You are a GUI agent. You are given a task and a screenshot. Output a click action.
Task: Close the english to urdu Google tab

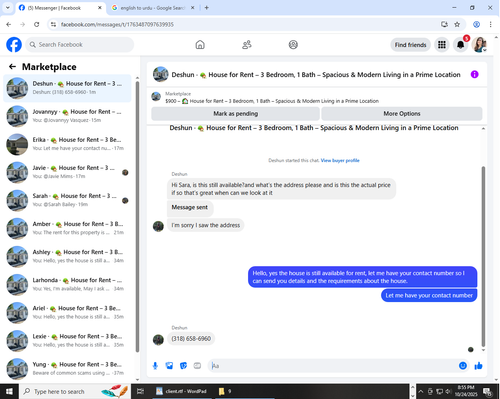pyautogui.click(x=192, y=8)
